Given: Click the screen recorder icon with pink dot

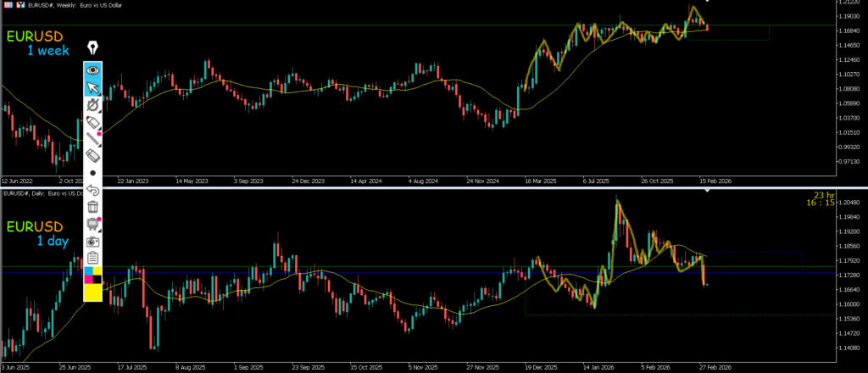Looking at the screenshot, I should [x=93, y=224].
